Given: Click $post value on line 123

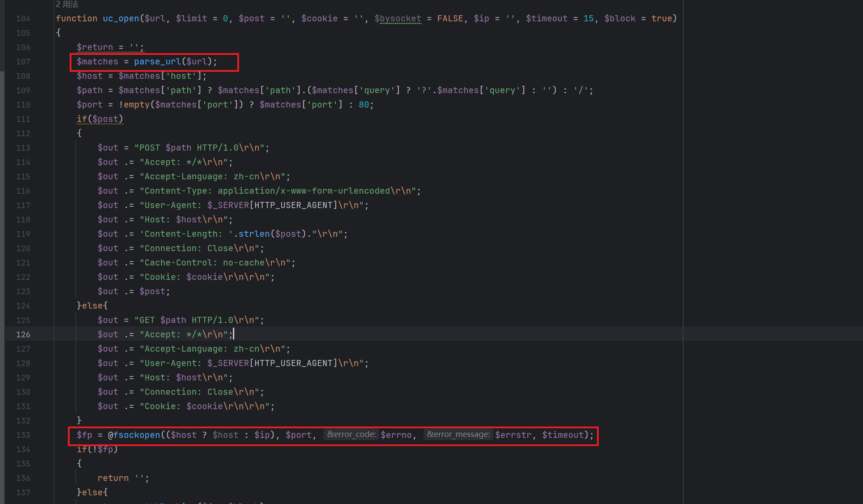Looking at the screenshot, I should coord(152,291).
